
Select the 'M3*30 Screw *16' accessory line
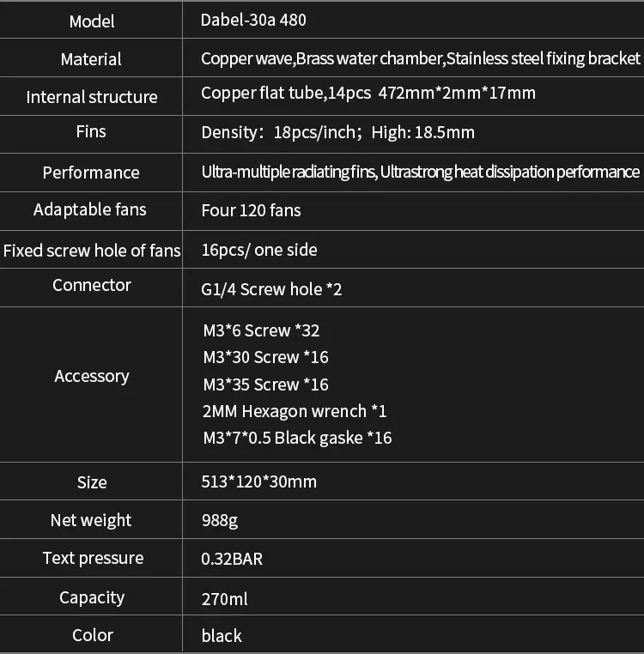pos(266,357)
